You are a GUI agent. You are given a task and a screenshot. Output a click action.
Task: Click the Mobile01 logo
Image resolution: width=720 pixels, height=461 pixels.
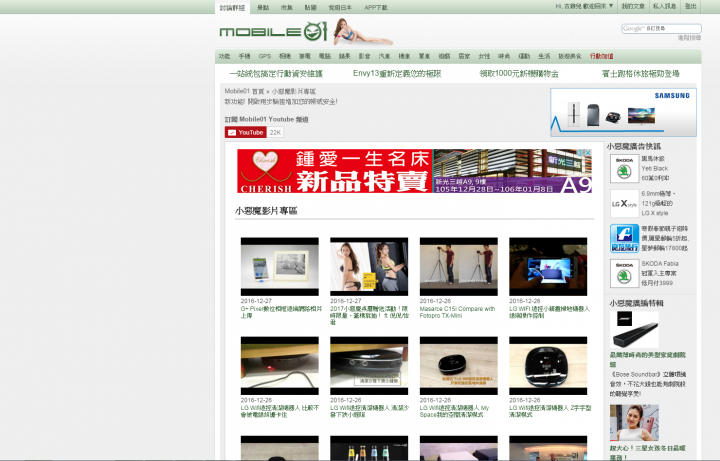tap(273, 31)
